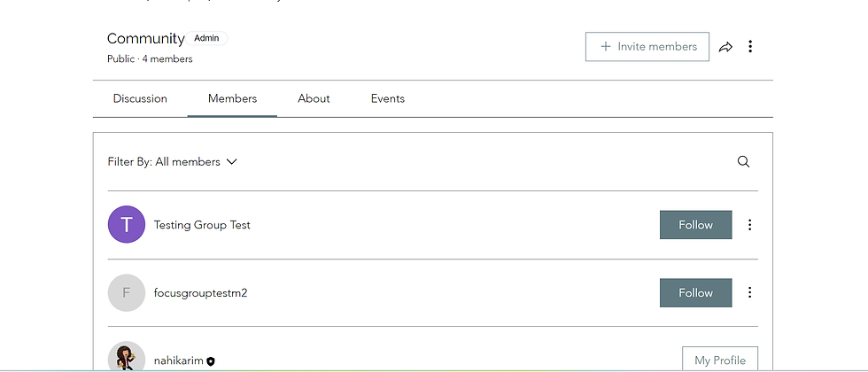Click the purple T avatar

[x=127, y=225]
